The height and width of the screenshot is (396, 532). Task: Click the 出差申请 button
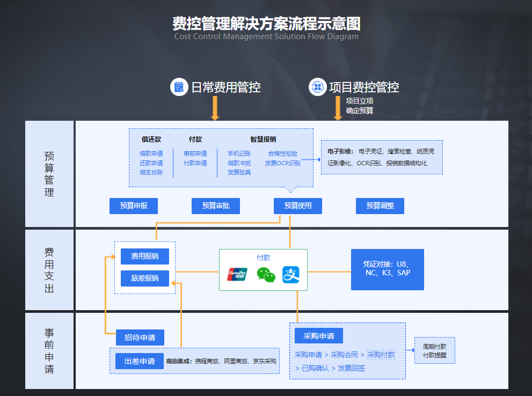coord(140,361)
